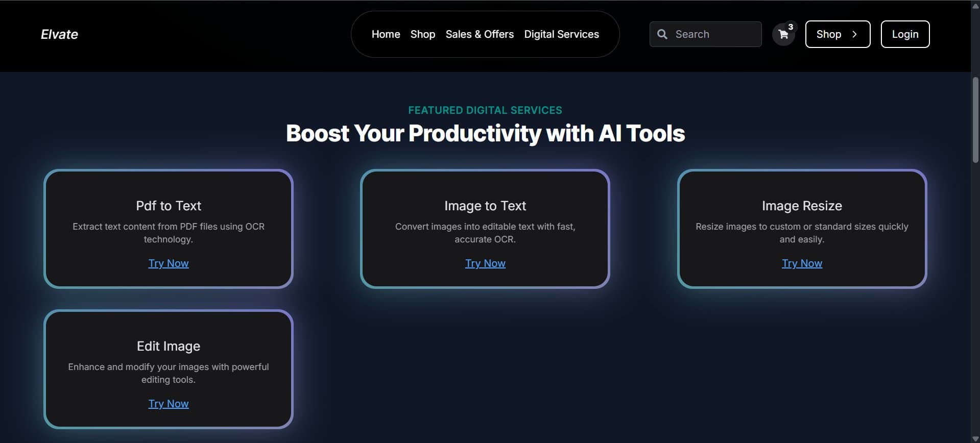Focus the Search input field
The width and height of the screenshot is (980, 443).
click(706, 34)
